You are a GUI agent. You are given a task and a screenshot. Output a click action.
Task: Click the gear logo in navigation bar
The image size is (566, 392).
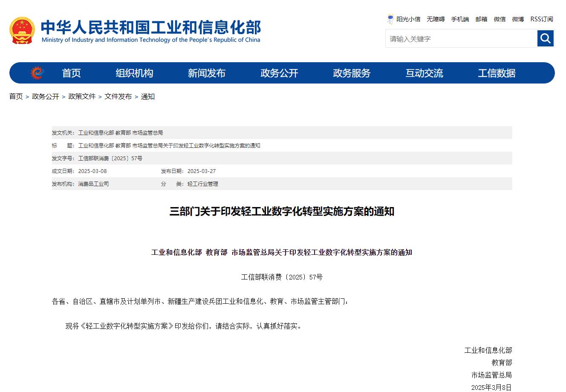pos(37,73)
